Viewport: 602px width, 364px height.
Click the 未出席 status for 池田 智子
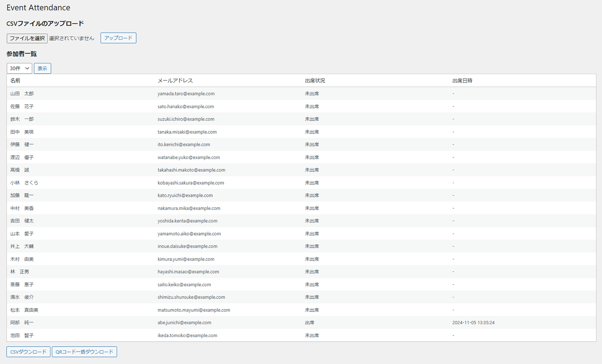(312, 335)
